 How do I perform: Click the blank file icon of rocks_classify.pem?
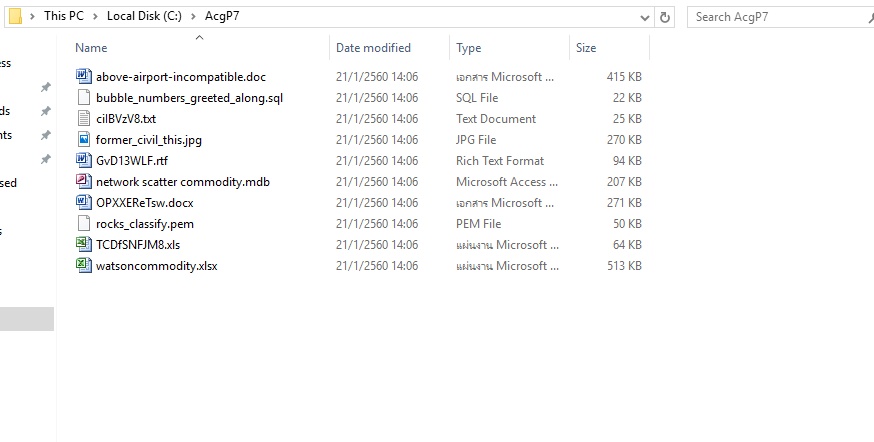tap(84, 223)
